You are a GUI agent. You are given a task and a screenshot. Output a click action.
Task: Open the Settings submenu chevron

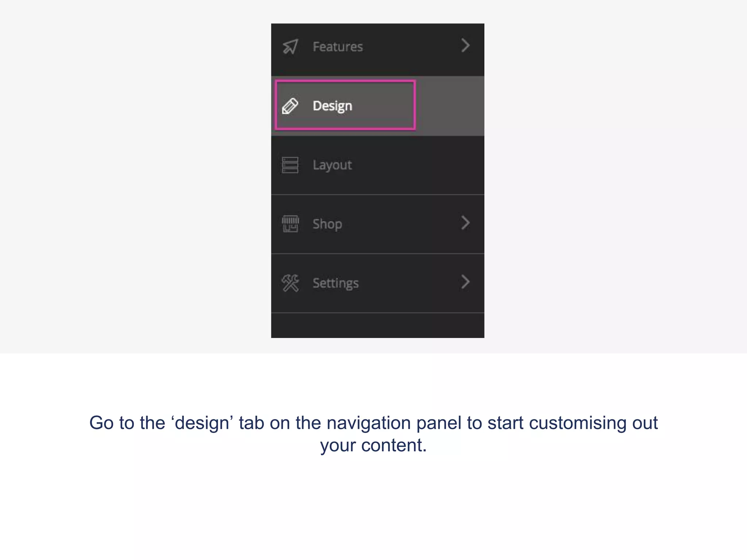click(x=465, y=282)
